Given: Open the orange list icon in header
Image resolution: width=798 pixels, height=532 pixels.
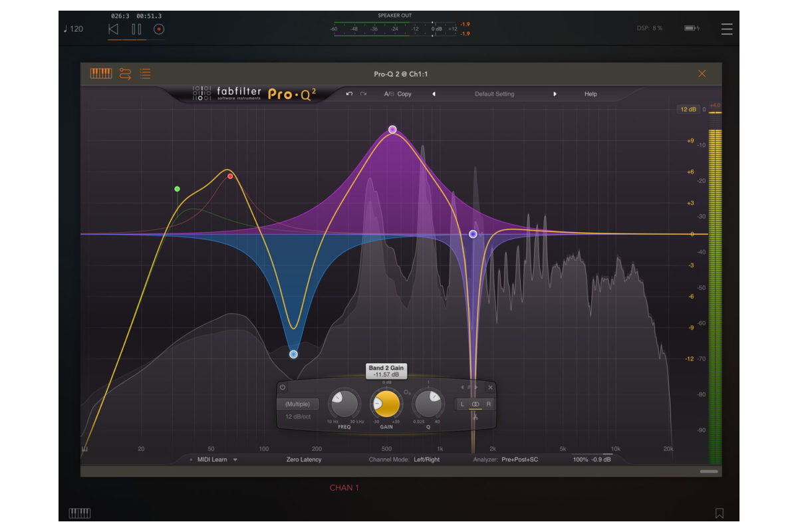Looking at the screenshot, I should click(145, 74).
